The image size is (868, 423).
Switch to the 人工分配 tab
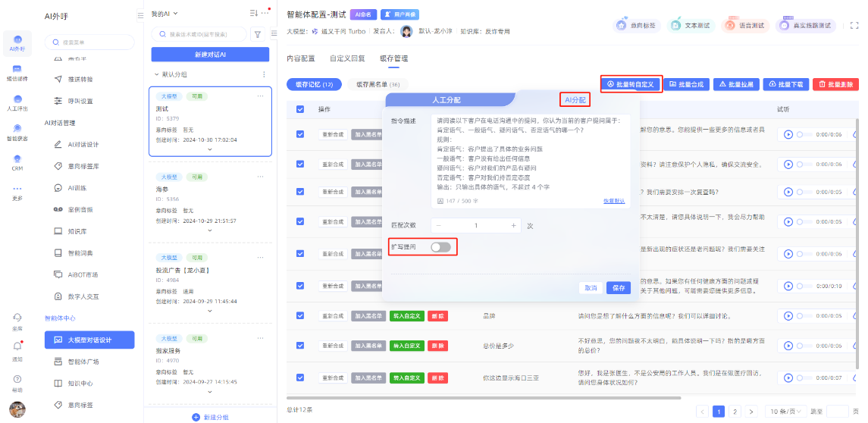click(x=446, y=99)
